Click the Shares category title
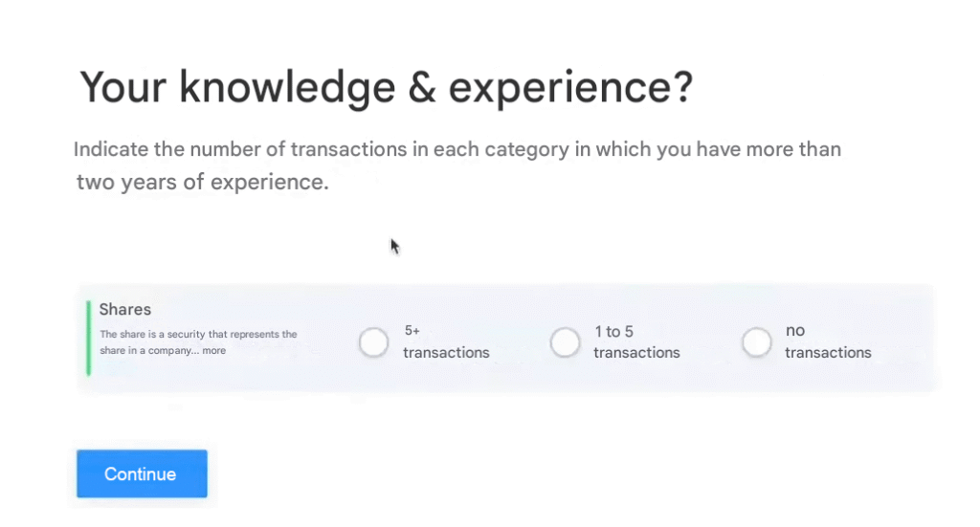Screen dimensions: 980x527 point(125,310)
